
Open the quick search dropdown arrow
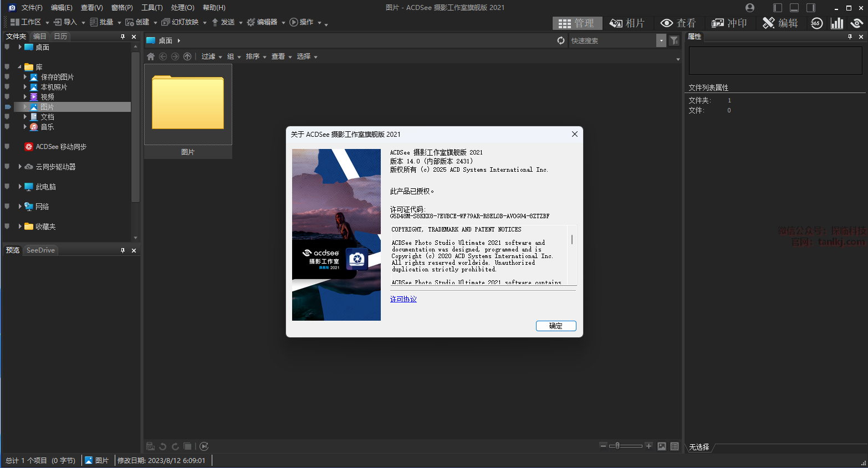pyautogui.click(x=661, y=40)
